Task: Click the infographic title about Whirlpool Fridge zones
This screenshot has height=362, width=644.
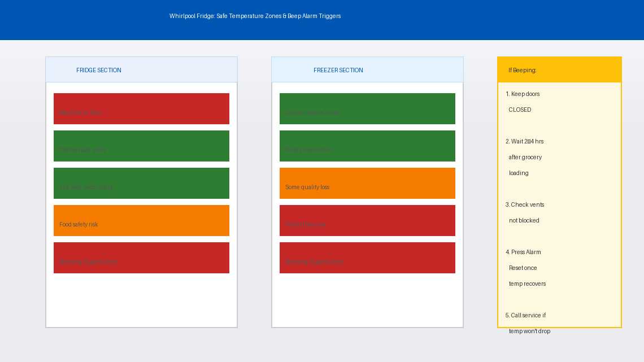Action: [x=255, y=16]
